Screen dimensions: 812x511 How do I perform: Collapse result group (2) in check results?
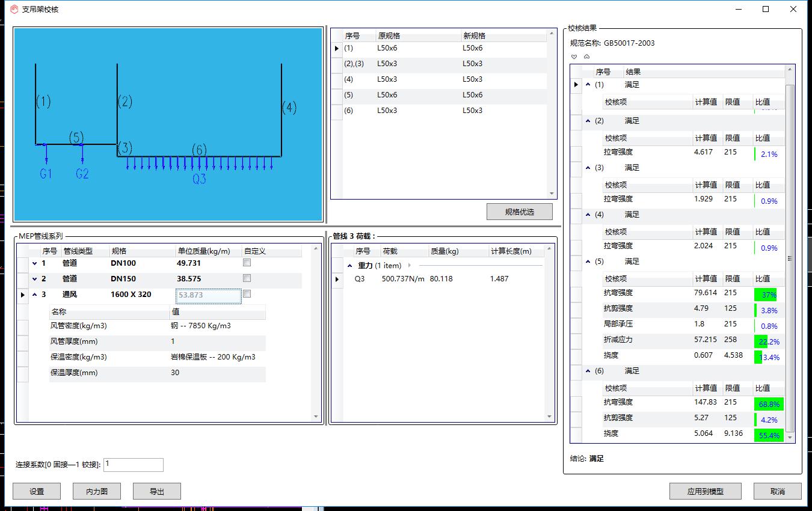pyautogui.click(x=588, y=121)
